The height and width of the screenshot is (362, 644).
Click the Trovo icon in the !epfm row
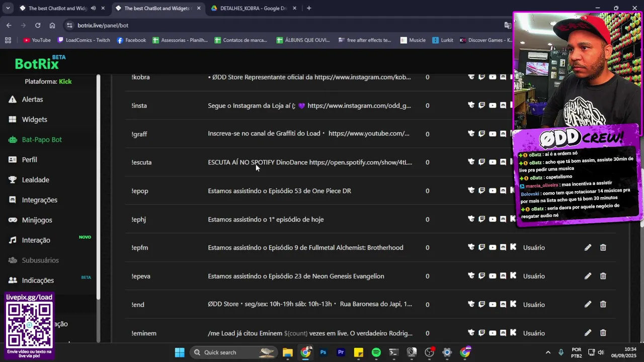click(x=471, y=247)
